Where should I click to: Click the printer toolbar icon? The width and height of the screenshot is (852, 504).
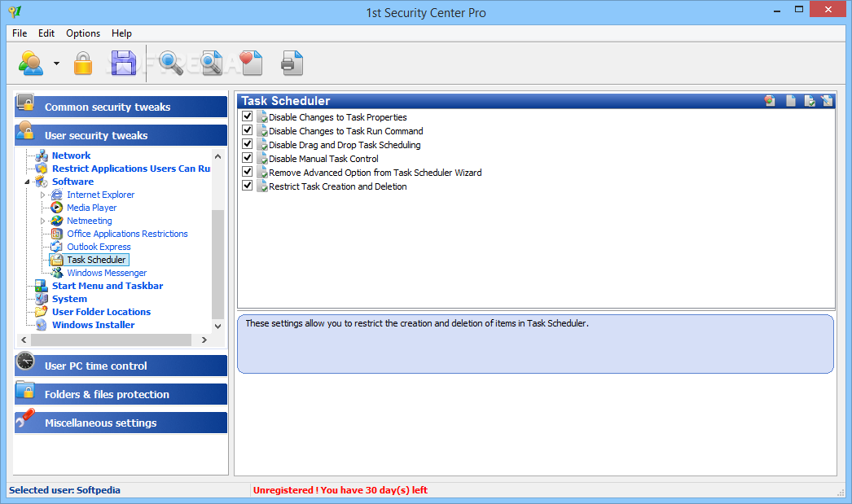tap(292, 63)
